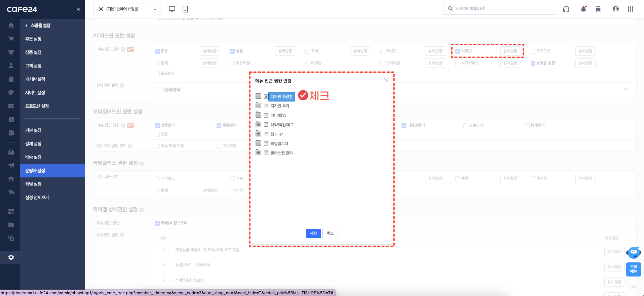Click 상세설정 button next to 주문

tap(210, 51)
